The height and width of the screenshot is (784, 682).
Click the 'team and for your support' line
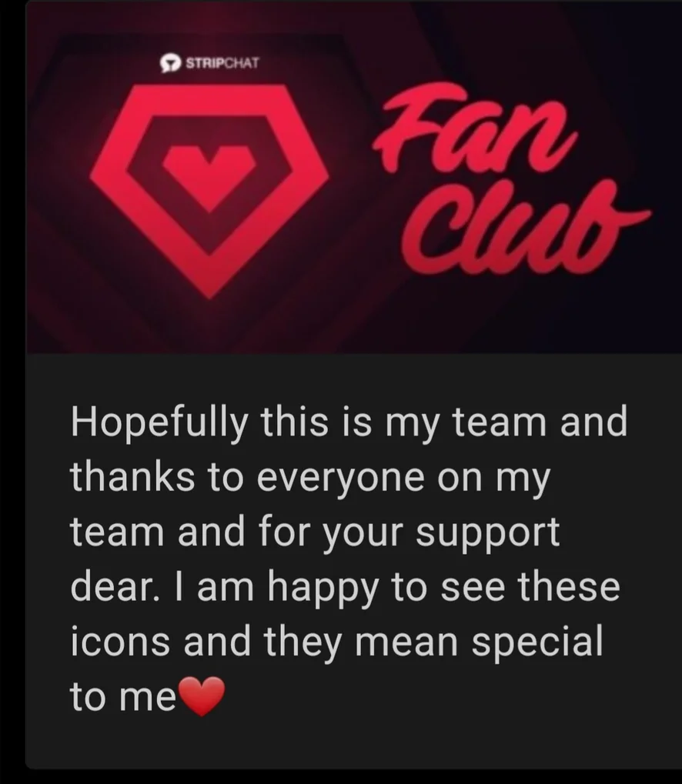pos(316,534)
